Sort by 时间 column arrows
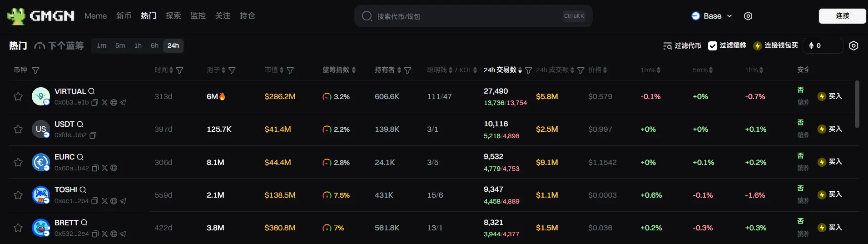 click(171, 70)
